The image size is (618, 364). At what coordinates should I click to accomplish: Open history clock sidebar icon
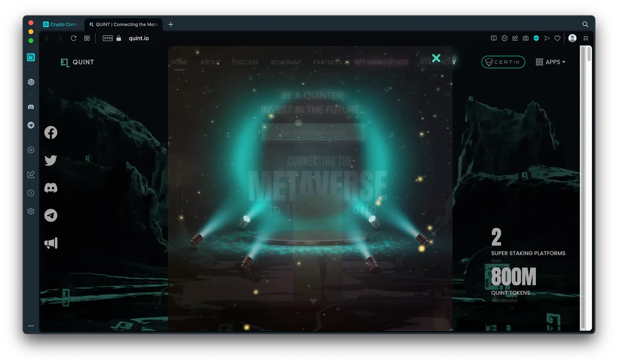coord(31,193)
